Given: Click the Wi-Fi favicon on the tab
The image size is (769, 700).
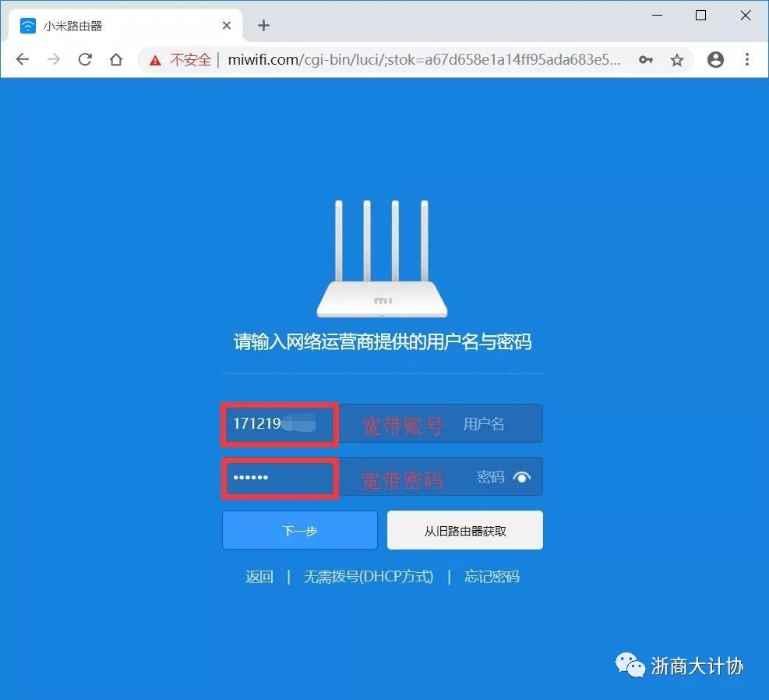Looking at the screenshot, I should click(x=28, y=26).
